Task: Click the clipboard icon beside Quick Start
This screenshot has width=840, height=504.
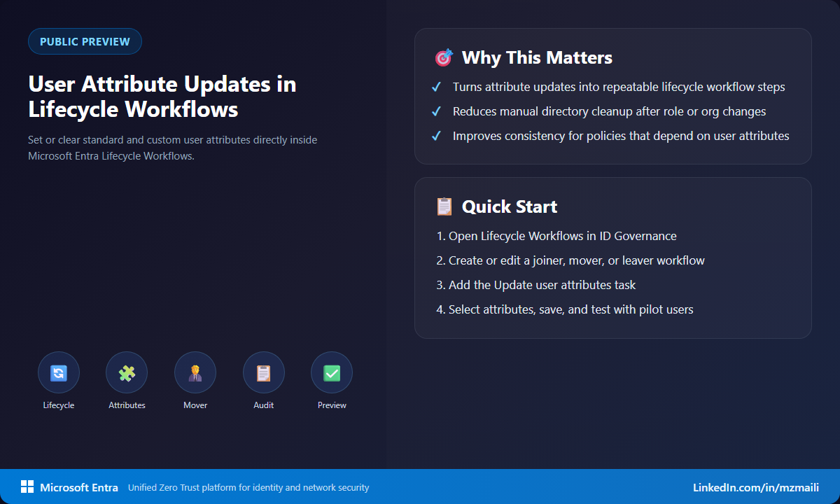Action: (444, 206)
